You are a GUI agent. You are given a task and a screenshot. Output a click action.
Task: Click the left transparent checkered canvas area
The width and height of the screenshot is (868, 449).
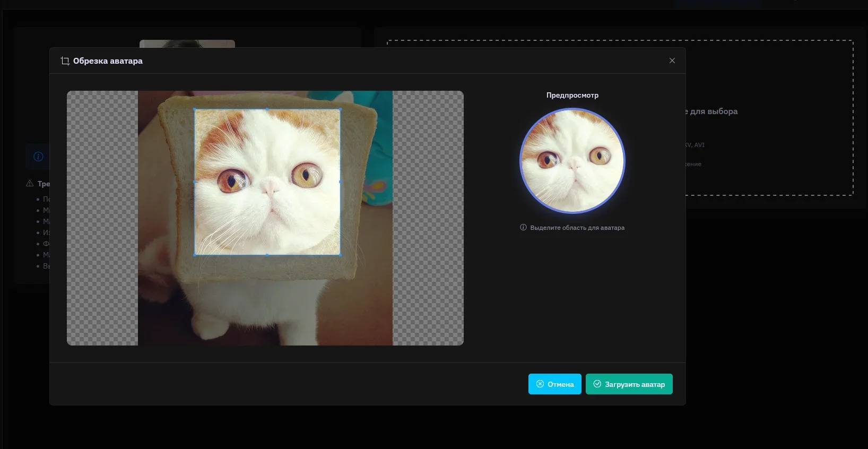pyautogui.click(x=102, y=218)
